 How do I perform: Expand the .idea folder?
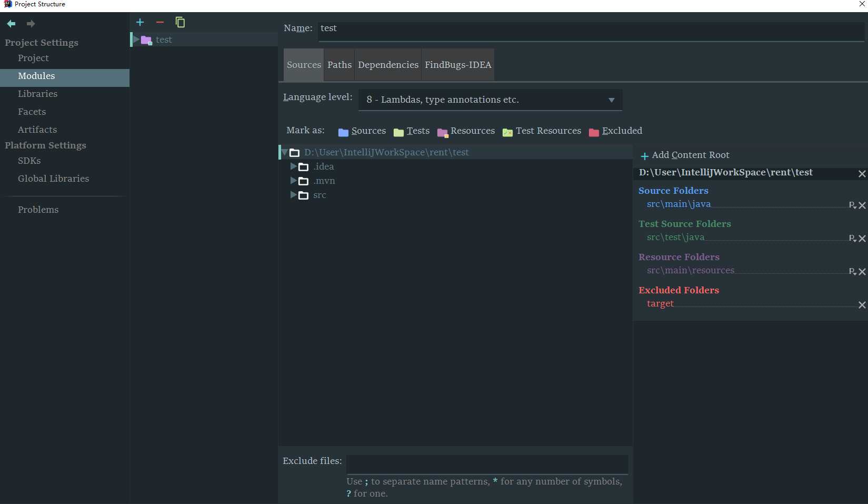tap(293, 166)
